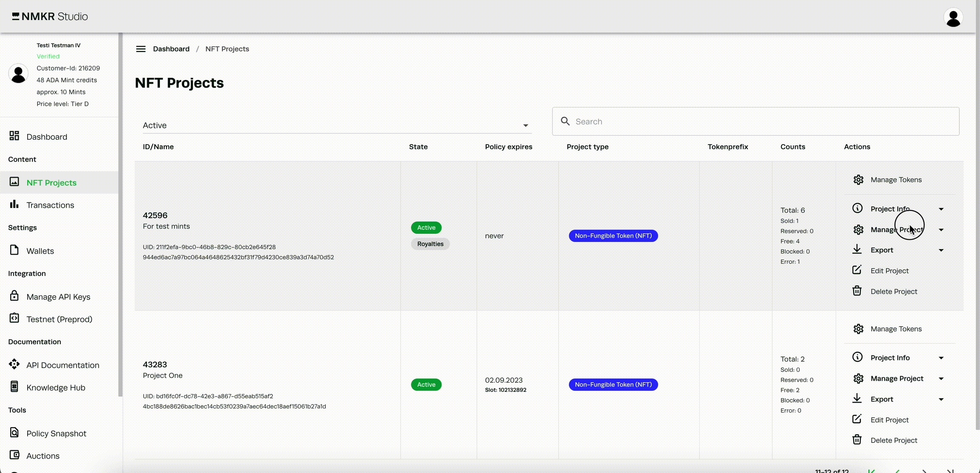Click the Dashboard breadcrumb link
This screenshot has height=473, width=980.
[x=171, y=49]
